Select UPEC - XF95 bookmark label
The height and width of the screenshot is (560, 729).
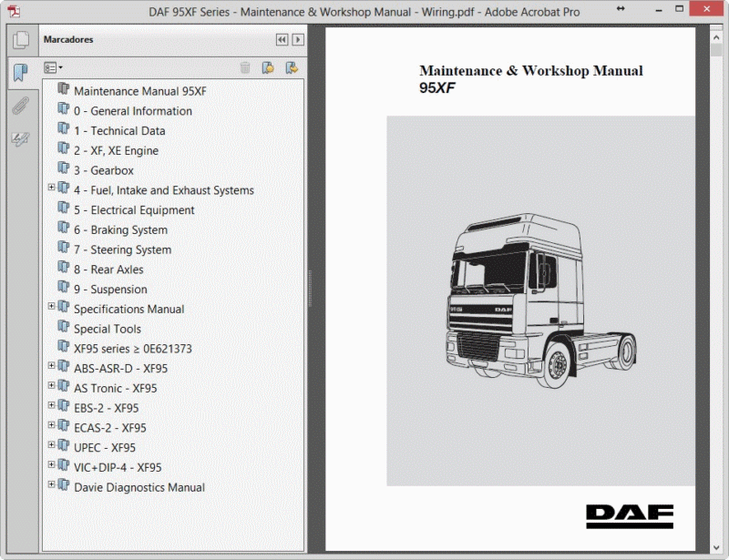click(x=105, y=447)
